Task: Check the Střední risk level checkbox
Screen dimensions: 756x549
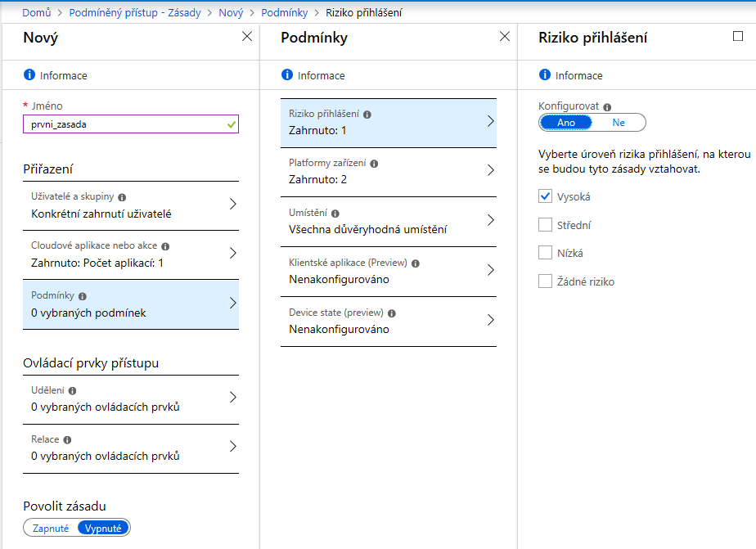Action: pos(546,225)
